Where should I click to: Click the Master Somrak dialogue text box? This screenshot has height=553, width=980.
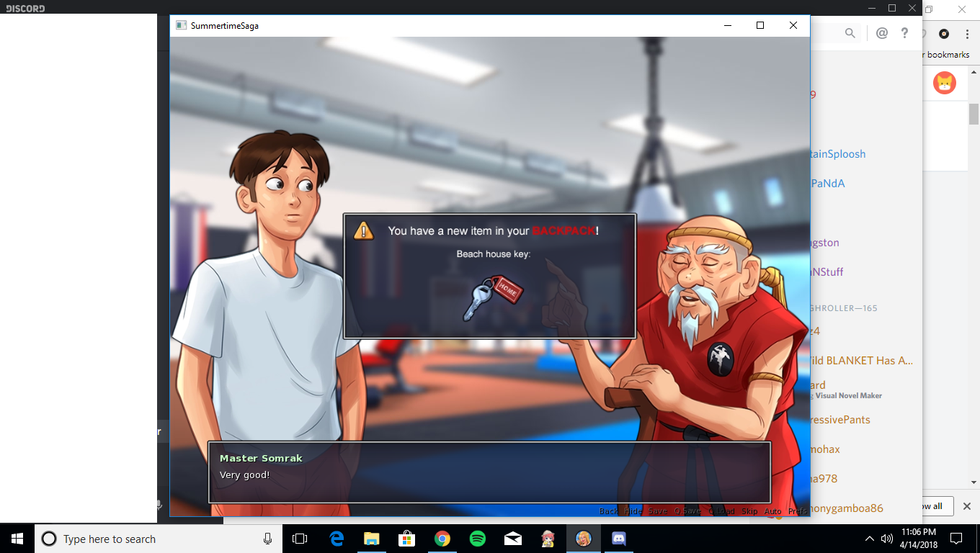pos(489,472)
